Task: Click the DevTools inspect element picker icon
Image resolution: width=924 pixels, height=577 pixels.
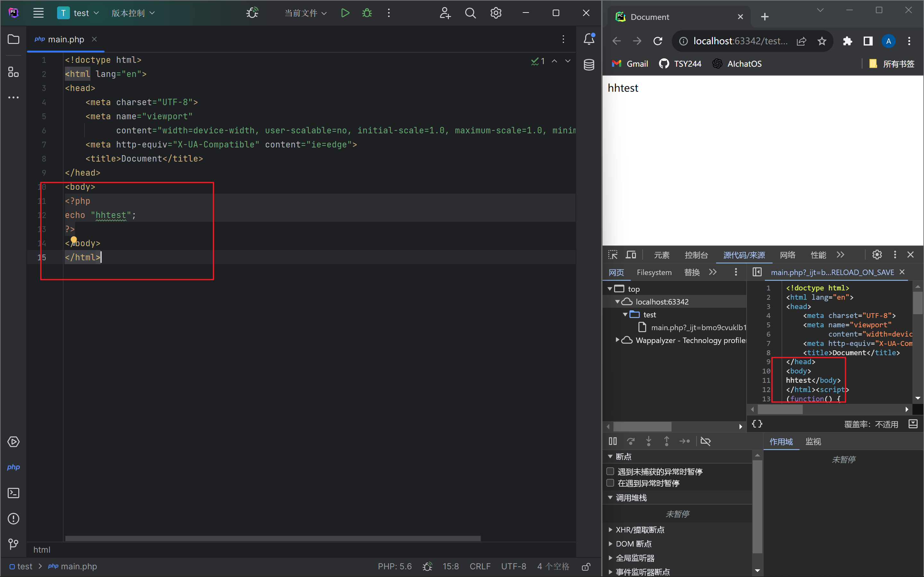Action: pyautogui.click(x=612, y=255)
